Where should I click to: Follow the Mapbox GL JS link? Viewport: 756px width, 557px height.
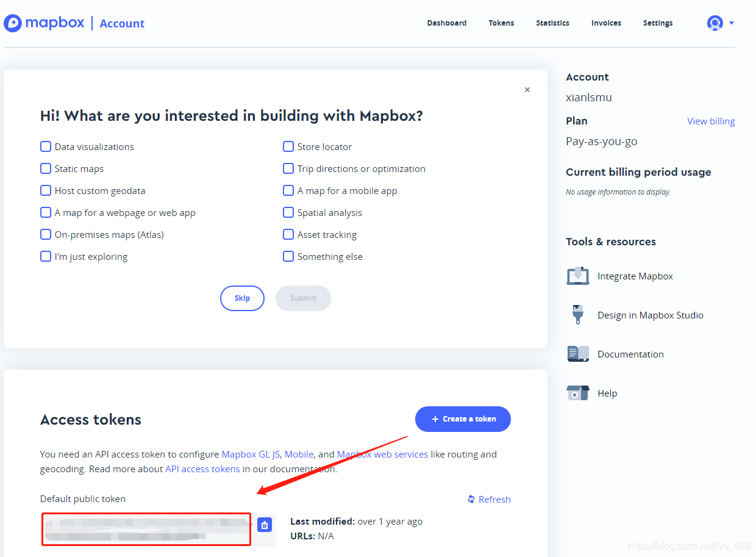251,454
